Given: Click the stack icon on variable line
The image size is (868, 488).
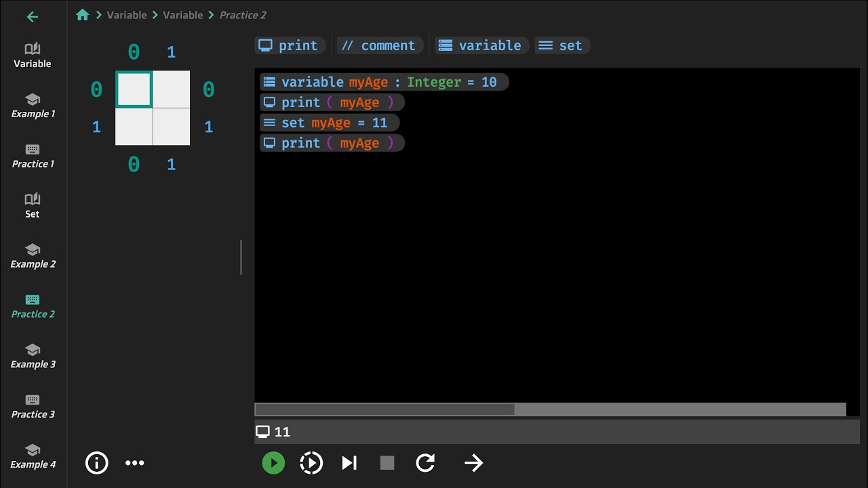Looking at the screenshot, I should click(269, 82).
